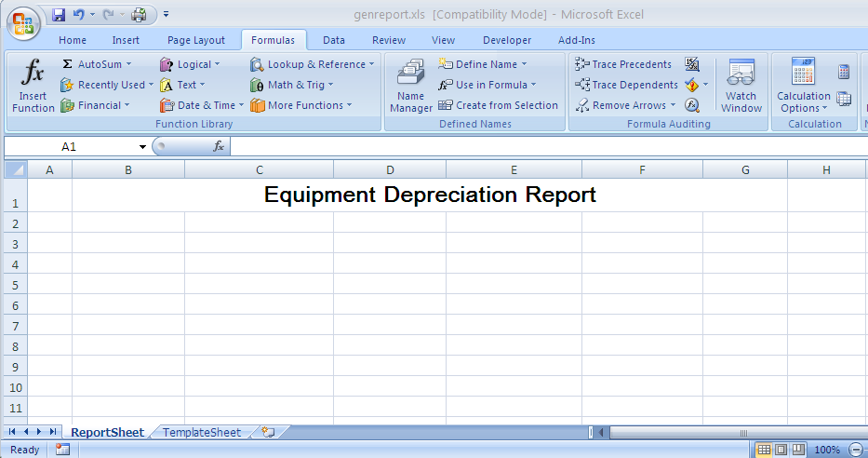
Task: Switch to View ribbon tab
Action: tap(444, 40)
